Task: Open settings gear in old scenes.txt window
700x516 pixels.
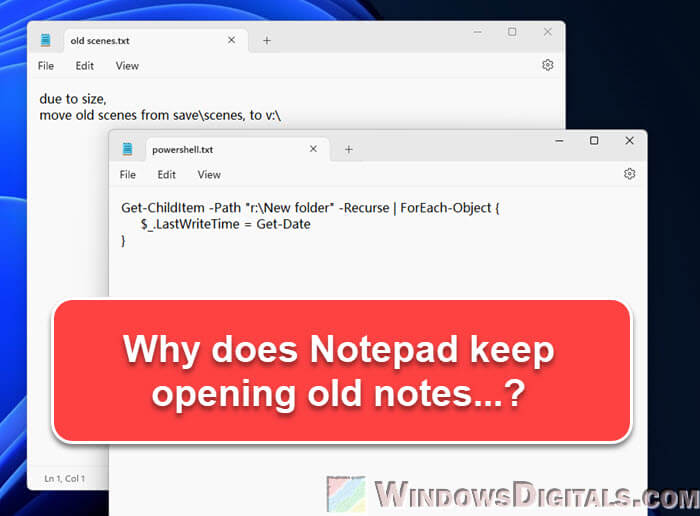Action: 548,65
